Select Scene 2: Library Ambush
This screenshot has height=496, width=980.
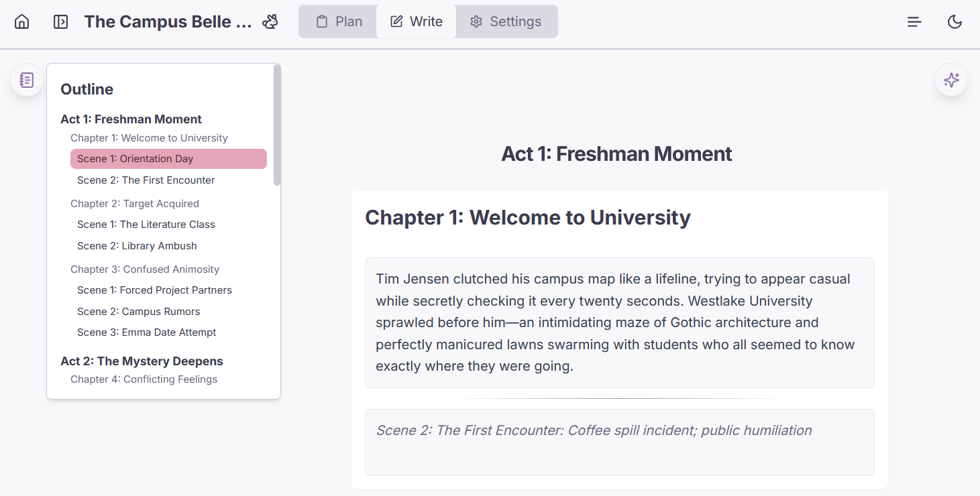[137, 245]
